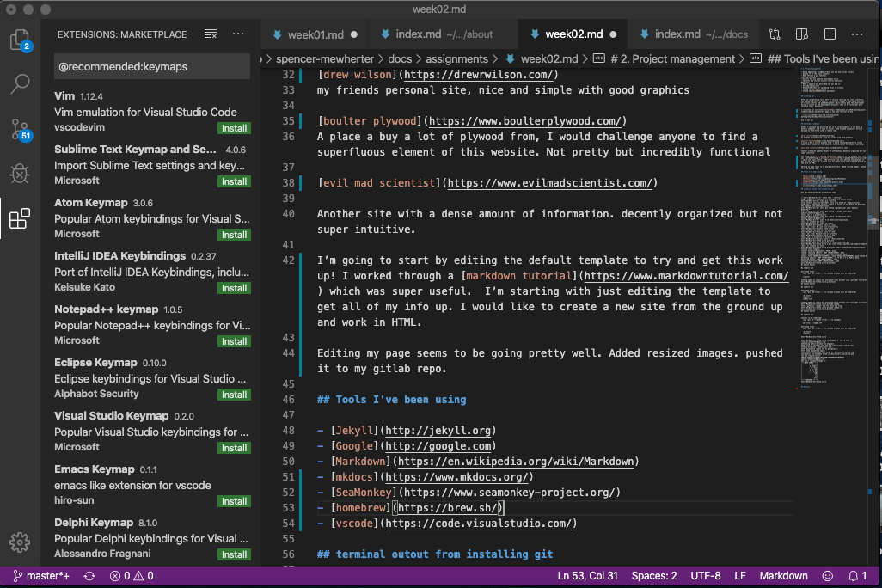Viewport: 882px width, 588px height.
Task: Click the master branch indicator
Action: [x=41, y=576]
